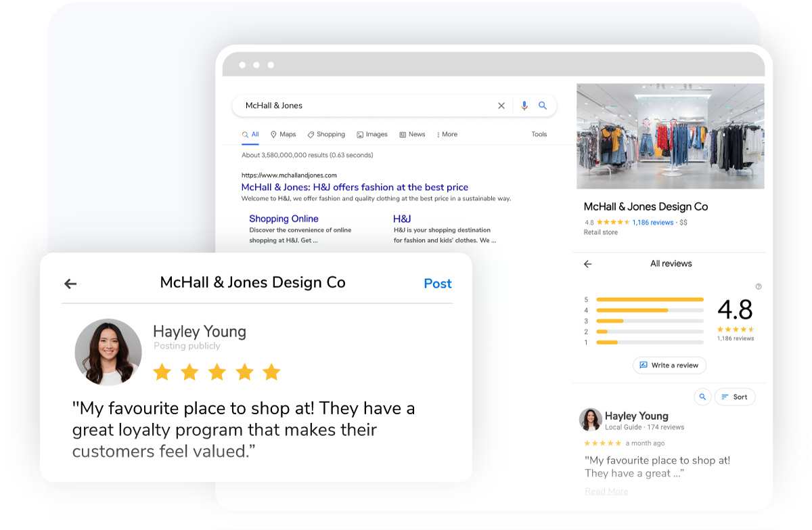Select the All search tab
The width and height of the screenshot is (812, 530).
coord(250,134)
